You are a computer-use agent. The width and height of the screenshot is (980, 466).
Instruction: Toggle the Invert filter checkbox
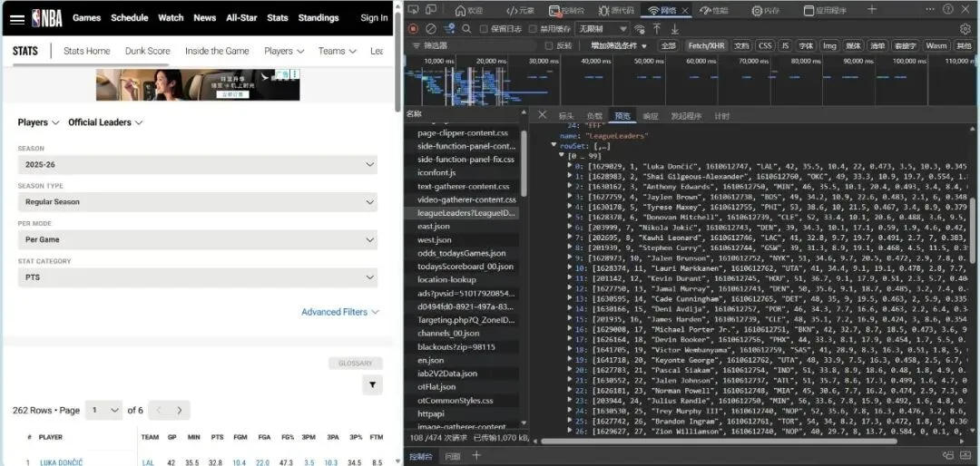549,45
